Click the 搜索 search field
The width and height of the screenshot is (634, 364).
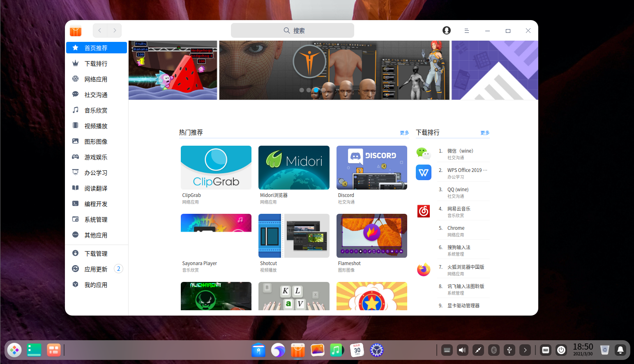tap(293, 30)
